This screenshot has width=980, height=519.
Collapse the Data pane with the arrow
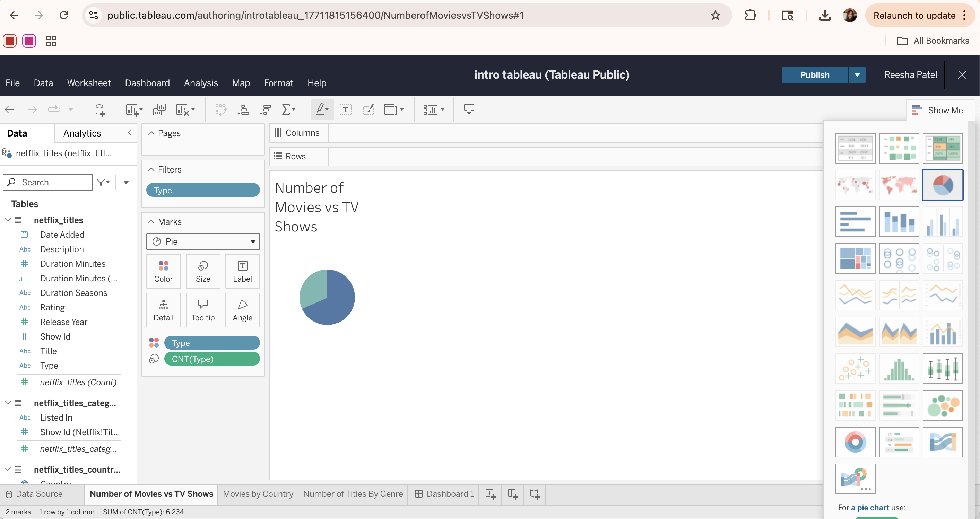129,133
